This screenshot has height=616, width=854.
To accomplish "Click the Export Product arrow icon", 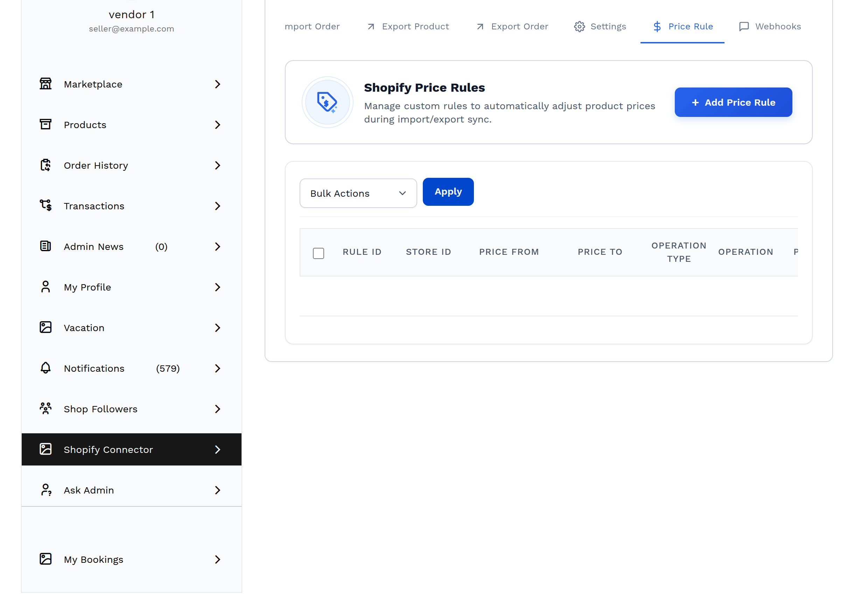I will [x=371, y=26].
